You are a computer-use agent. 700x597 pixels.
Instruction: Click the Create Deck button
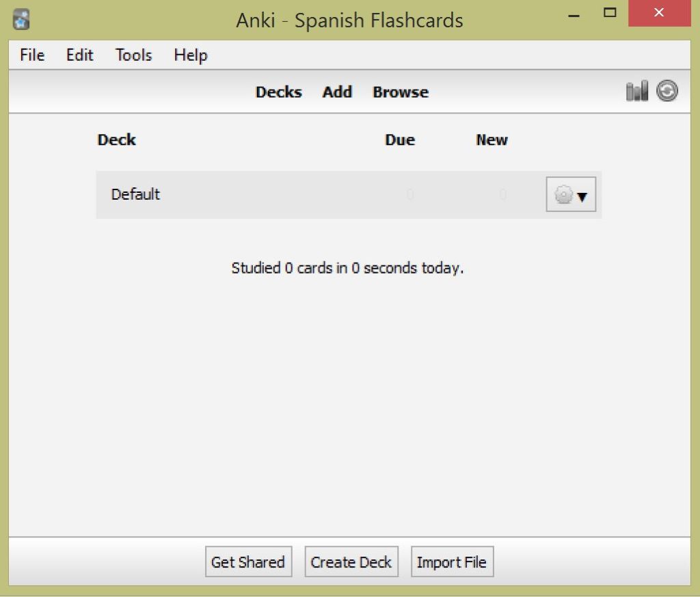point(351,561)
